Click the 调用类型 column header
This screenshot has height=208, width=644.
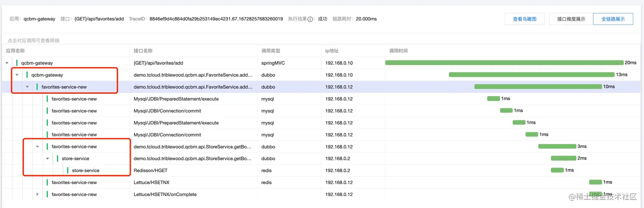pos(271,51)
